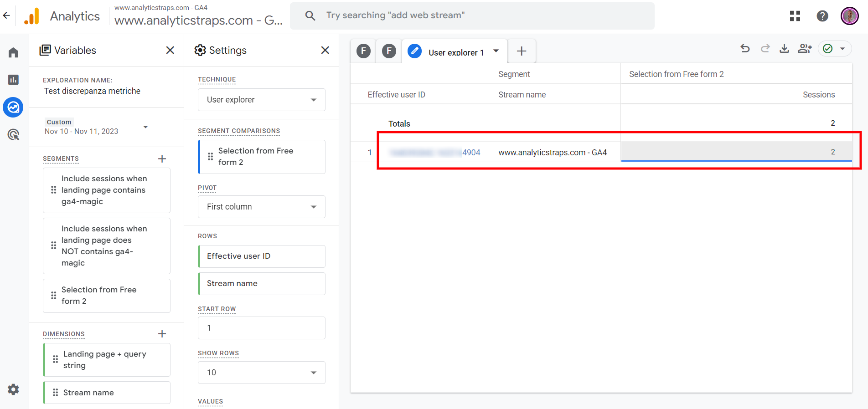Open Admin settings gear icon
Screen dimensions: 868x409
[x=13, y=389]
